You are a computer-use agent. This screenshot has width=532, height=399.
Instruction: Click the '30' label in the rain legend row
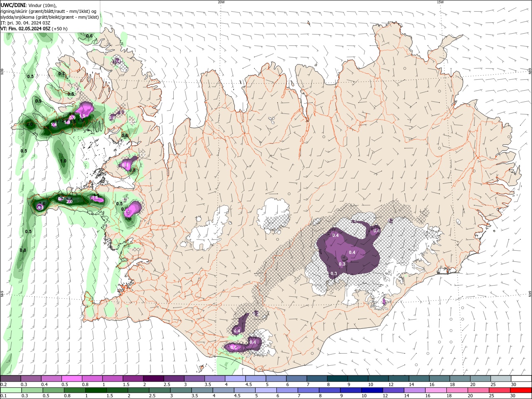point(513,396)
